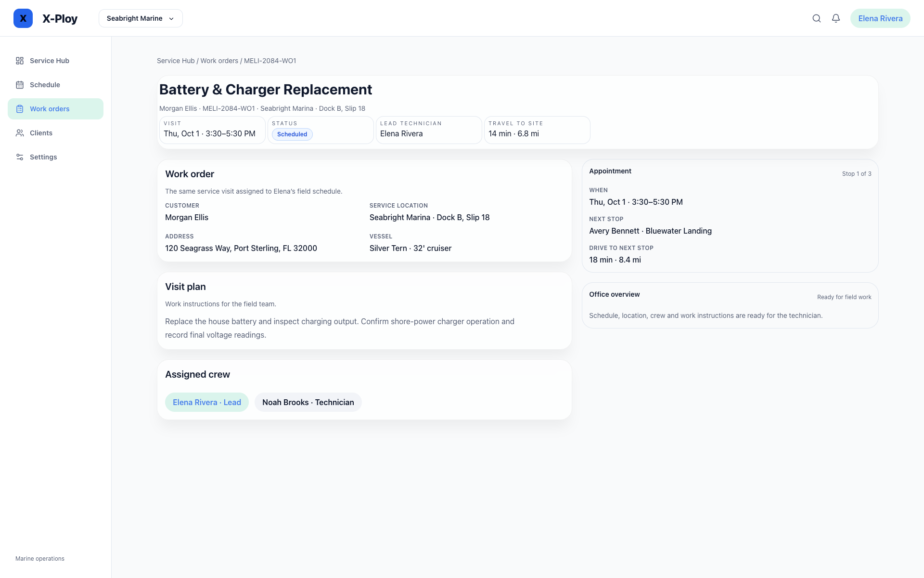The width and height of the screenshot is (924, 578).
Task: Select Clients in sidebar navigation
Action: point(55,133)
